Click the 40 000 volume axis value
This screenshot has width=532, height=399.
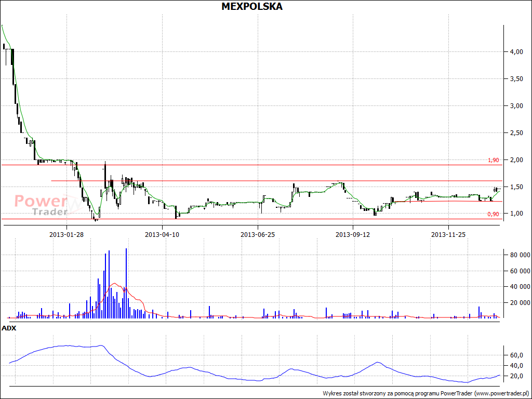(x=520, y=287)
